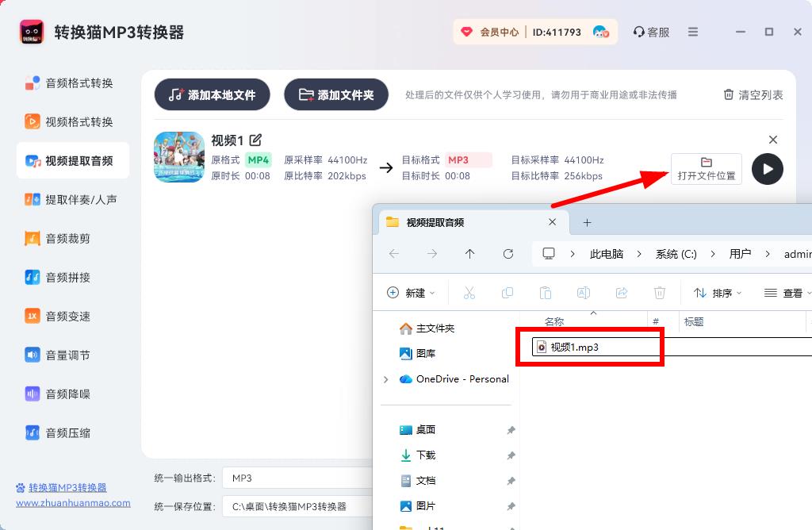Image resolution: width=812 pixels, height=530 pixels.
Task: Open the 统一输出格式 MP3 combo box
Action: tap(297, 478)
